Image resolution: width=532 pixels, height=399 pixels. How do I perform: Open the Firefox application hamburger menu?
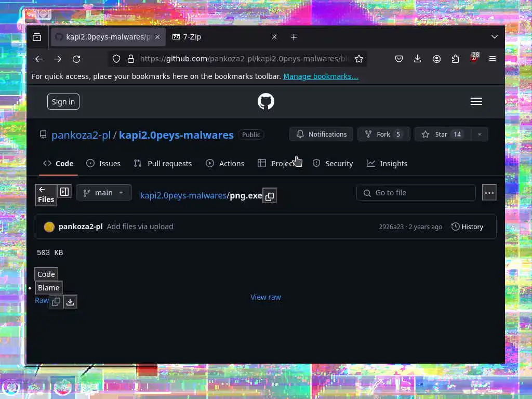pos(493,59)
